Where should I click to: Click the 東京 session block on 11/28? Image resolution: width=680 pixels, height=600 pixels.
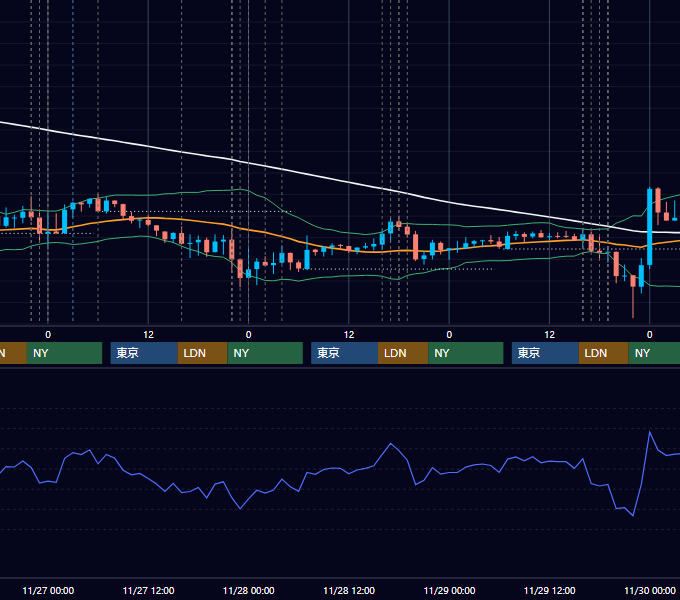pyautogui.click(x=345, y=353)
